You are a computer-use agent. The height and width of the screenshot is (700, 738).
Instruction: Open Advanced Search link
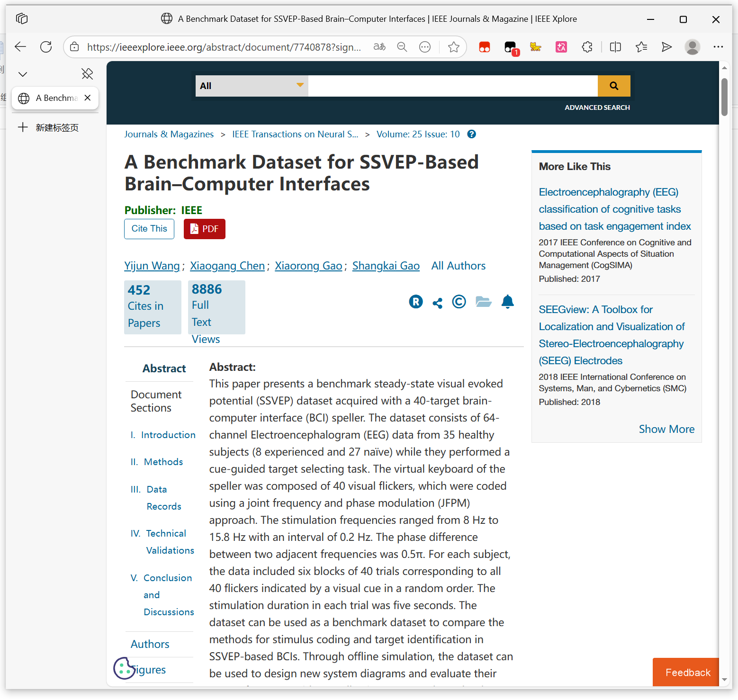(x=597, y=108)
